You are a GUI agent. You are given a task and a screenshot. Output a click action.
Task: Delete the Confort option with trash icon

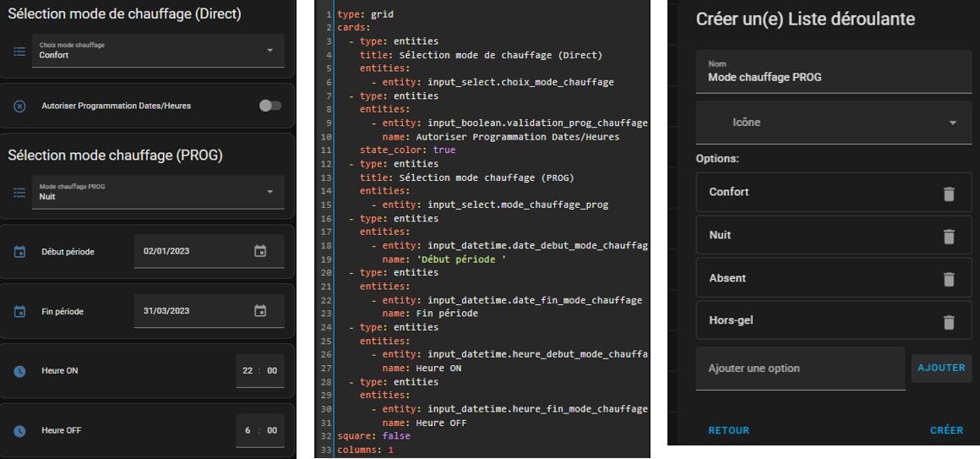948,194
